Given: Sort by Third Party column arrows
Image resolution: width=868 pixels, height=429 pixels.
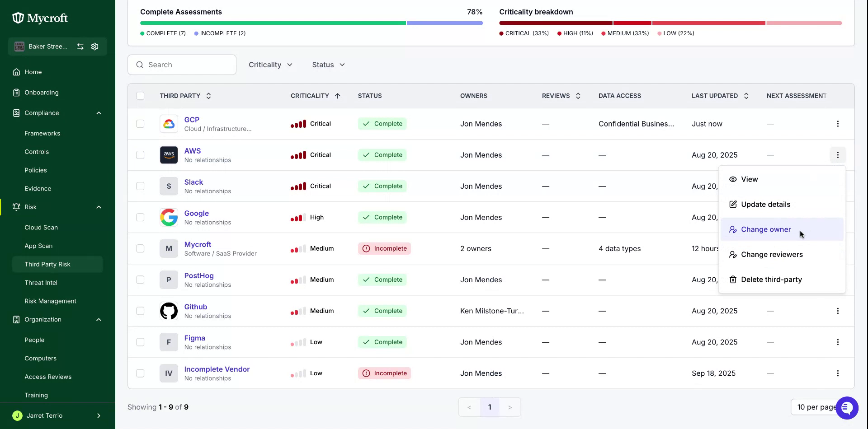Looking at the screenshot, I should (208, 96).
